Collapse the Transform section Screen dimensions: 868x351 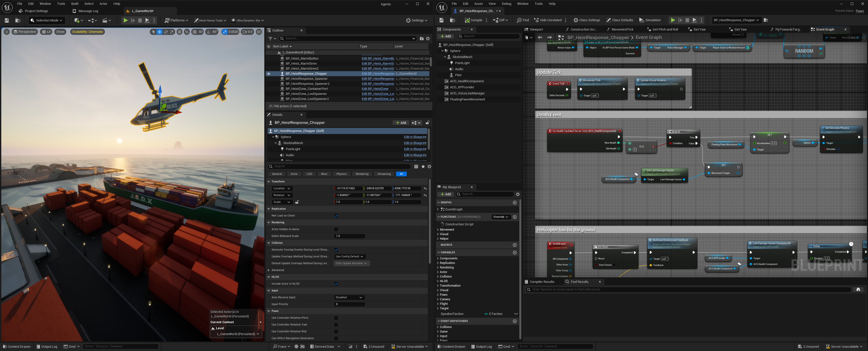[269, 182]
